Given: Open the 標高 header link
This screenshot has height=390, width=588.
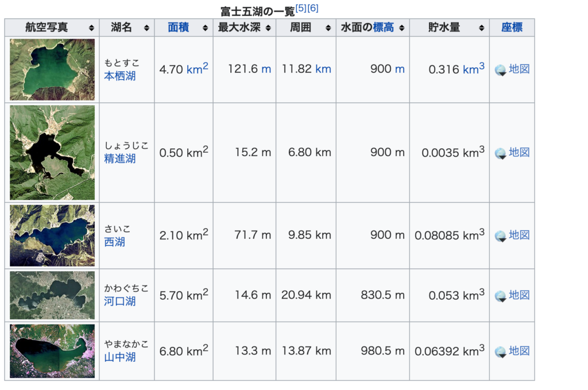Looking at the screenshot, I should [384, 27].
